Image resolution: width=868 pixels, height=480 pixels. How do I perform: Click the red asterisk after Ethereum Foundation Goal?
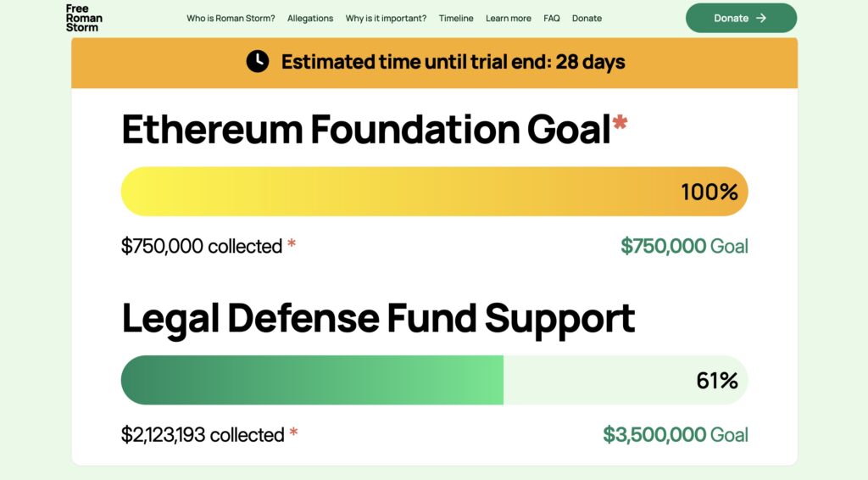pos(620,122)
